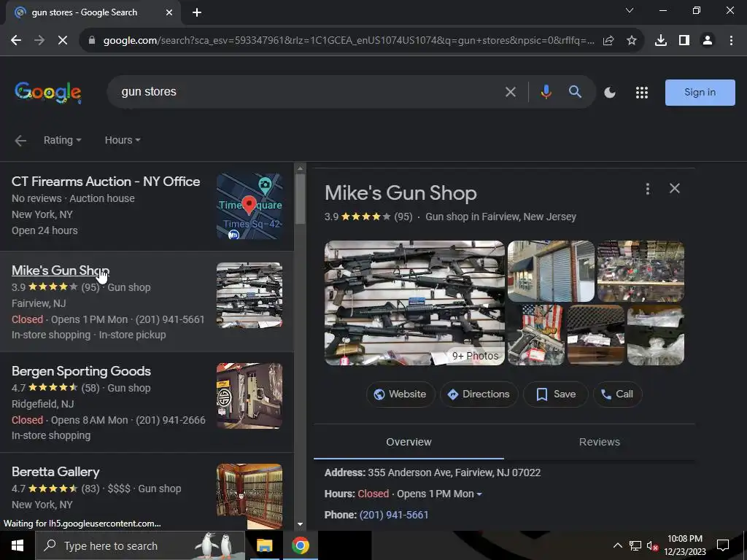Stop page loading with X button

[63, 41]
